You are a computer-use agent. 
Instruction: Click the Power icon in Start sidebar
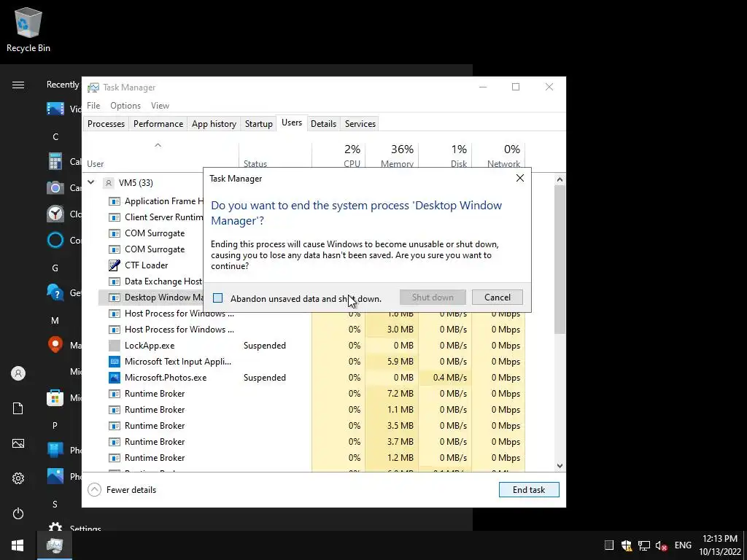click(x=18, y=513)
